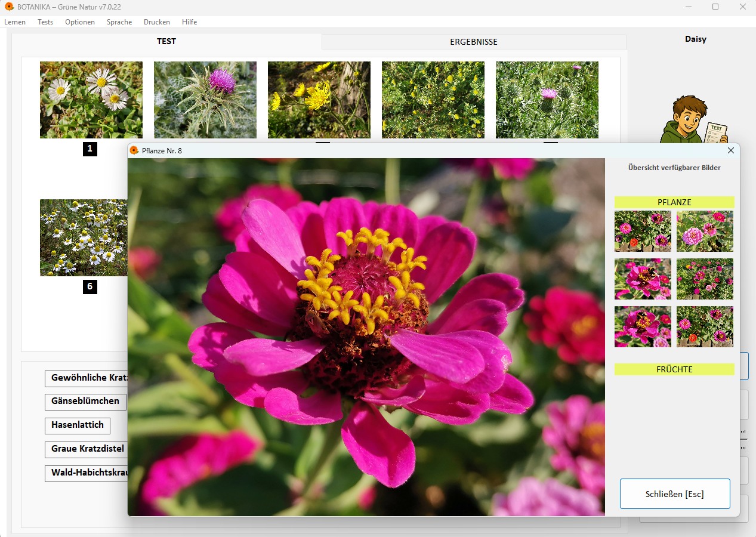Click the number label '1' under the first plant
Viewport: 756px width, 537px height.
tap(90, 149)
